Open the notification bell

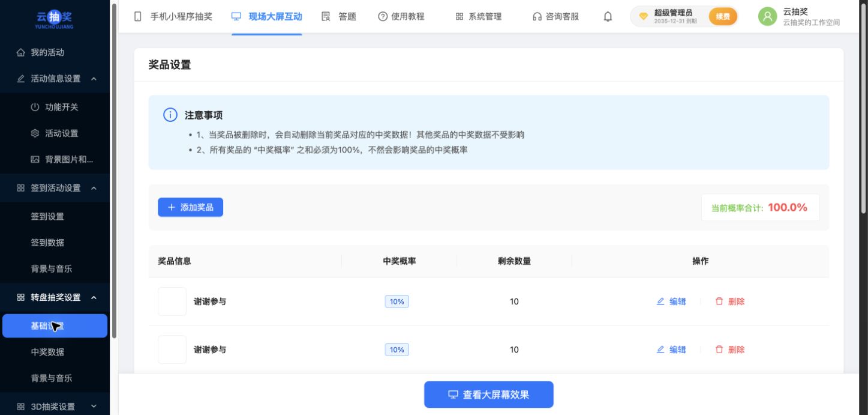[608, 16]
